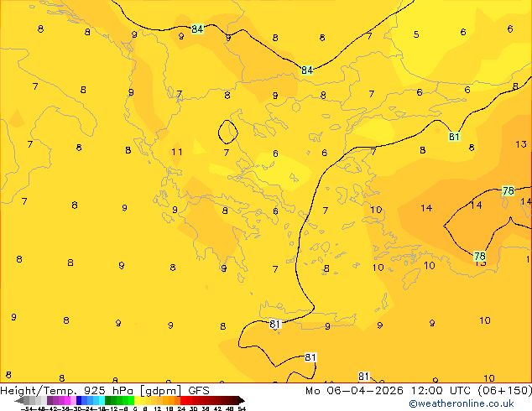Pick the bright yellow swatch in the scale
The image size is (532, 411).
(137, 400)
